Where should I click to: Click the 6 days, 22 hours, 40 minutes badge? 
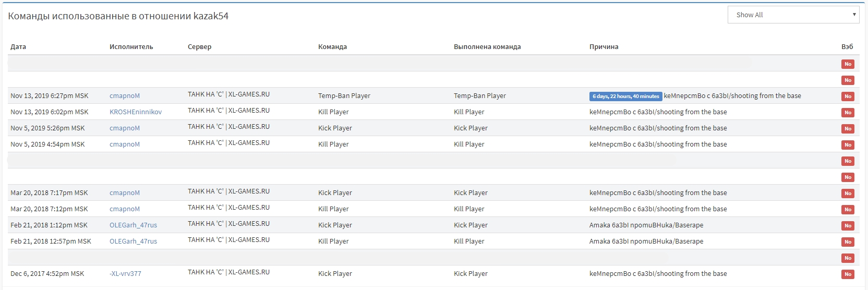(x=625, y=96)
